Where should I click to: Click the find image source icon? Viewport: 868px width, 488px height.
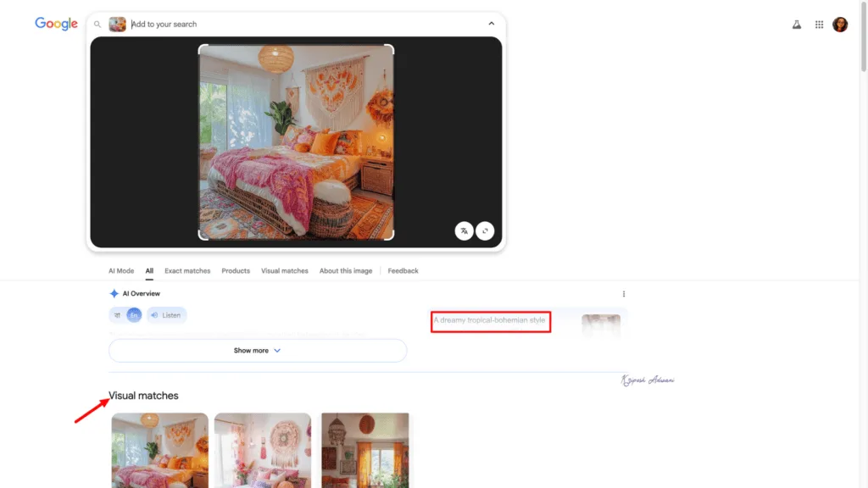[x=486, y=230]
